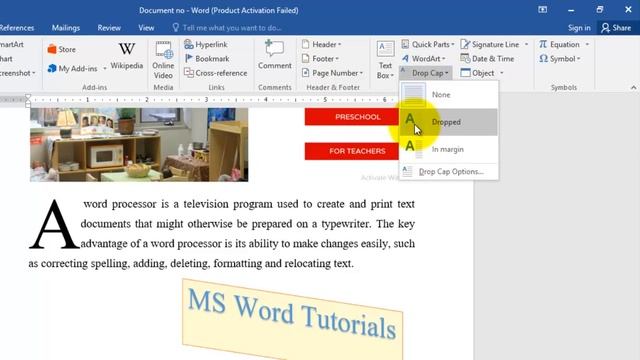The width and height of the screenshot is (640, 360).
Task: Expand the Page Number dropdown arrow
Action: click(361, 73)
